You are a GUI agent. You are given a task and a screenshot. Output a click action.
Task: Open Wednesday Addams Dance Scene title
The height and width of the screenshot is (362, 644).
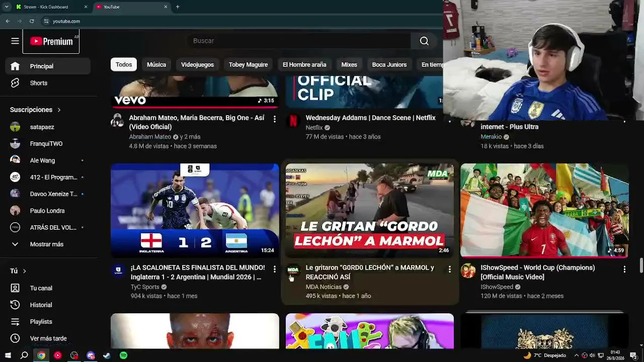pyautogui.click(x=370, y=118)
